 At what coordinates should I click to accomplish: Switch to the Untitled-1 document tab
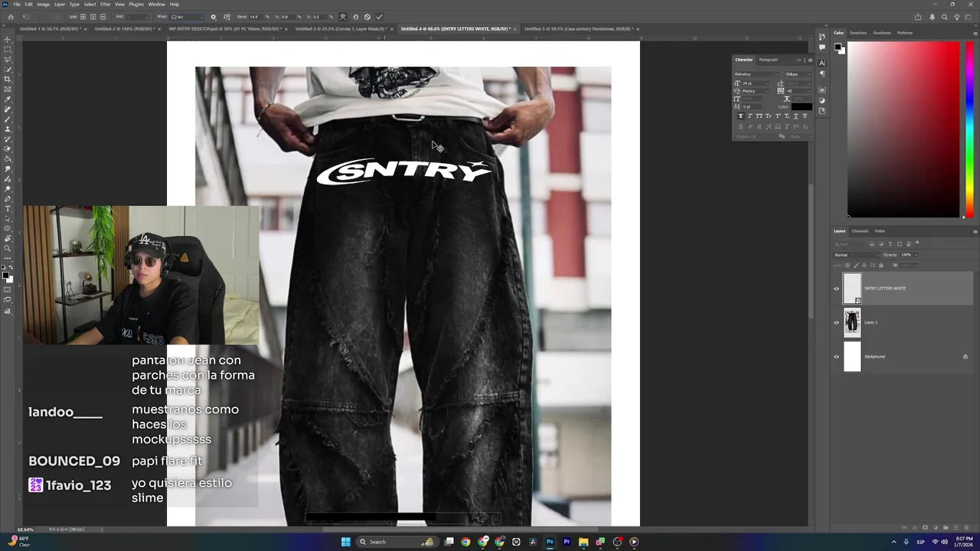click(49, 29)
